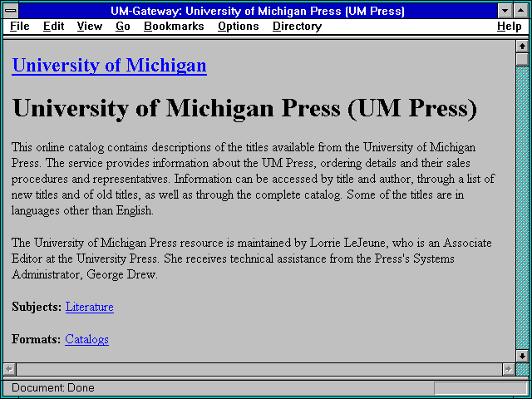The height and width of the screenshot is (399, 532).
Task: Click the 'Formats:' label
Action: [x=36, y=339]
